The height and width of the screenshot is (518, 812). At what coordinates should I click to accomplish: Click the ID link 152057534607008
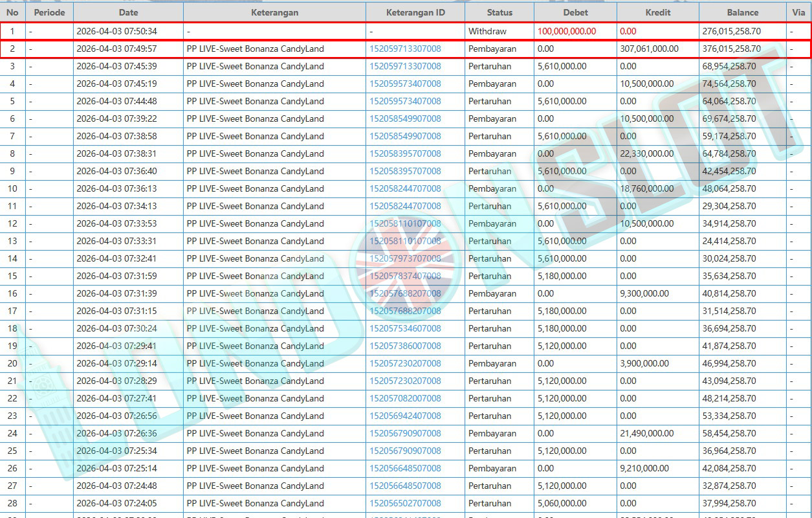[x=405, y=328]
